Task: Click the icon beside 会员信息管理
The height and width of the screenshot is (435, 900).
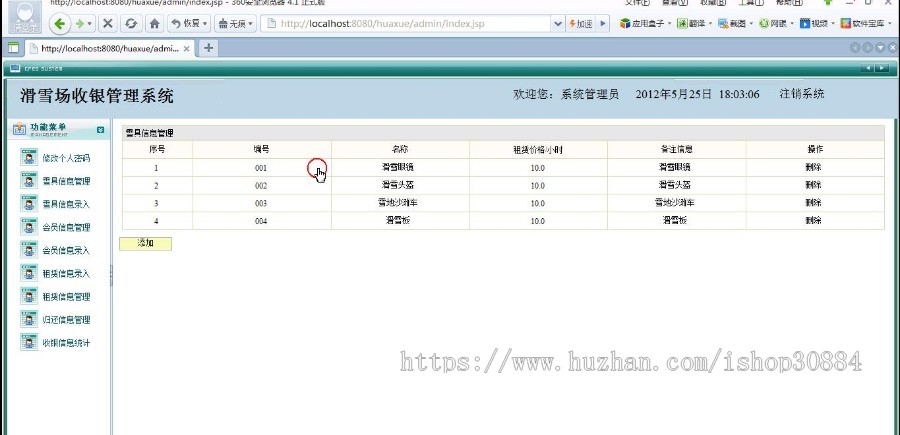Action: click(x=29, y=227)
